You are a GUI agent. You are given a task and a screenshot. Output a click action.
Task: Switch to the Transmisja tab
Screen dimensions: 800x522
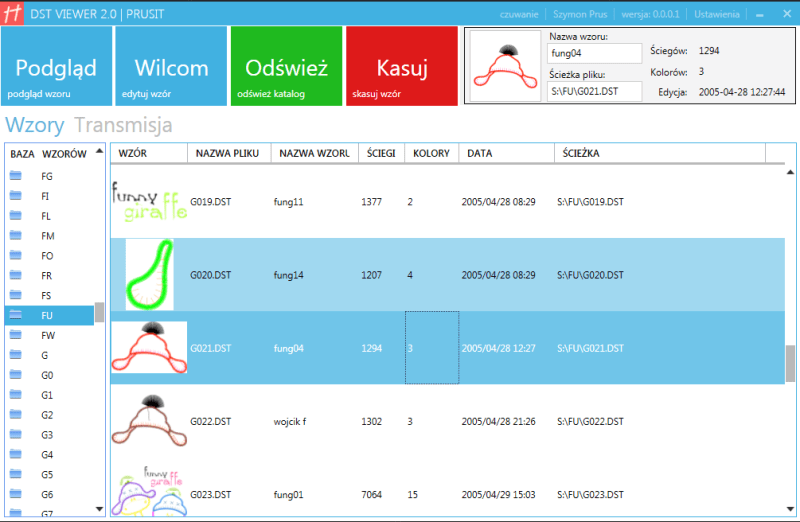[x=123, y=125]
